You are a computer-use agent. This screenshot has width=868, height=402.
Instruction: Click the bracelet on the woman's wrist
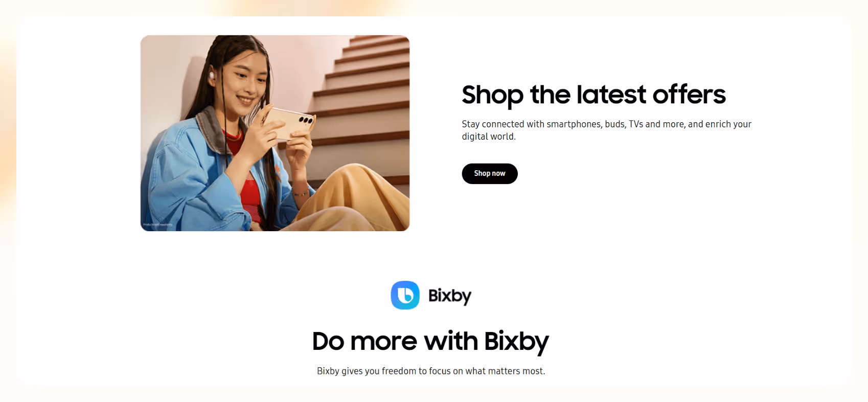click(x=301, y=193)
